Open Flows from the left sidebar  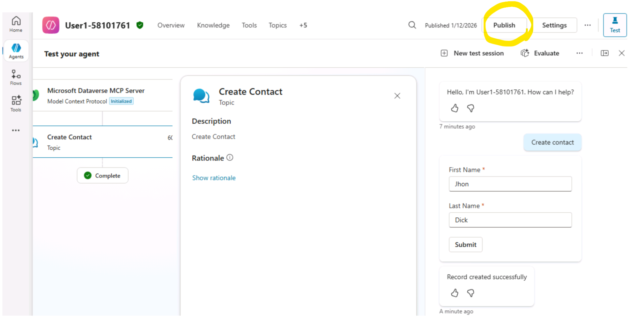(x=16, y=78)
